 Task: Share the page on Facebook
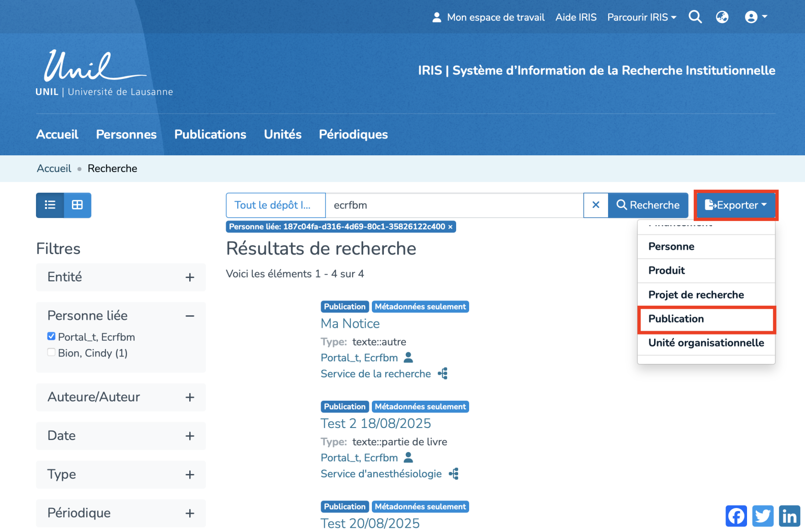[x=736, y=516]
